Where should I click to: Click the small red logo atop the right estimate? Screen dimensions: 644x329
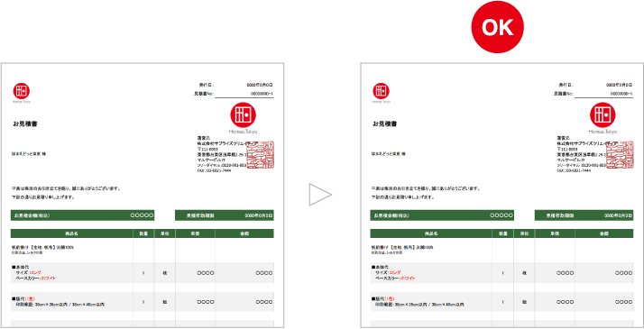[x=382, y=91]
